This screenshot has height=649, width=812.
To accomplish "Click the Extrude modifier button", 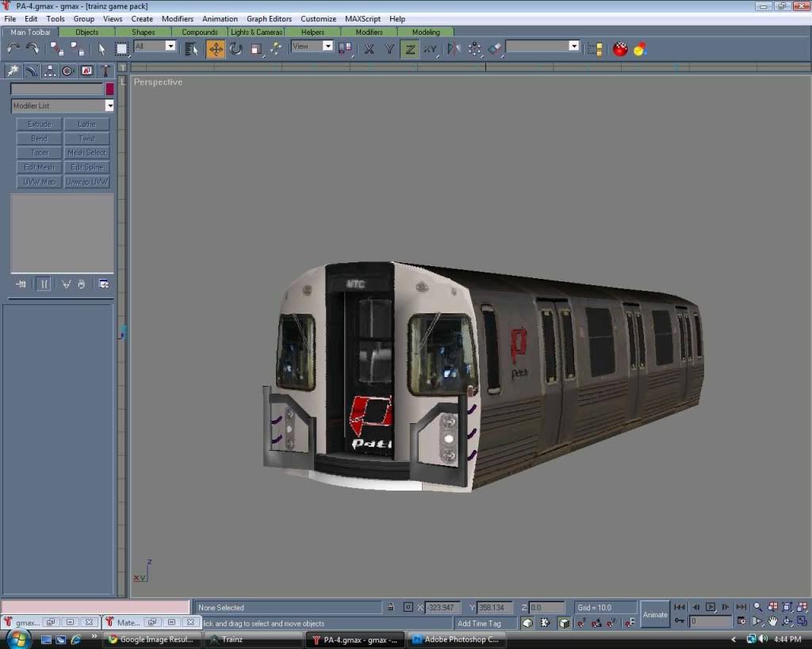I will [x=40, y=124].
